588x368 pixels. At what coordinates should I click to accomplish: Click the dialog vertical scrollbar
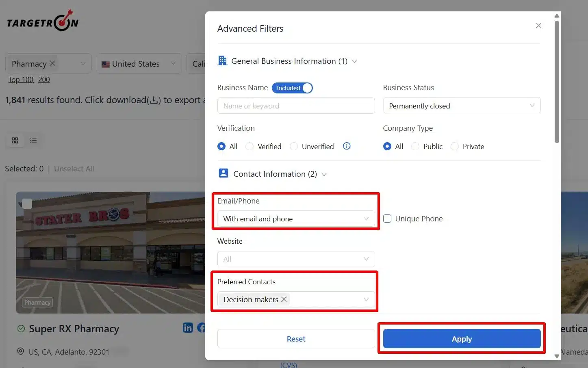[x=557, y=81]
